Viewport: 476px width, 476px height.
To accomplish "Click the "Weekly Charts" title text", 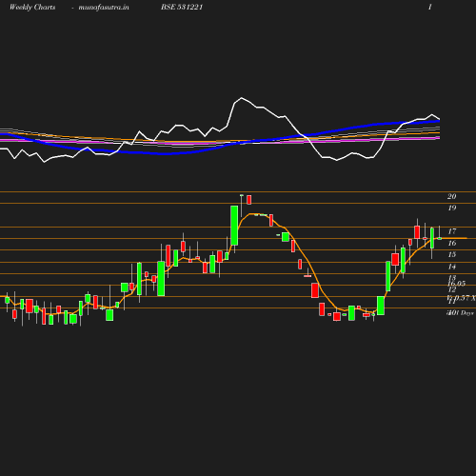I will (32, 8).
